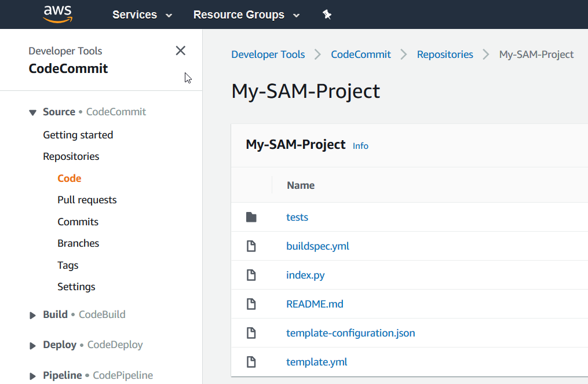Click the file icon beside README.md

pos(251,304)
